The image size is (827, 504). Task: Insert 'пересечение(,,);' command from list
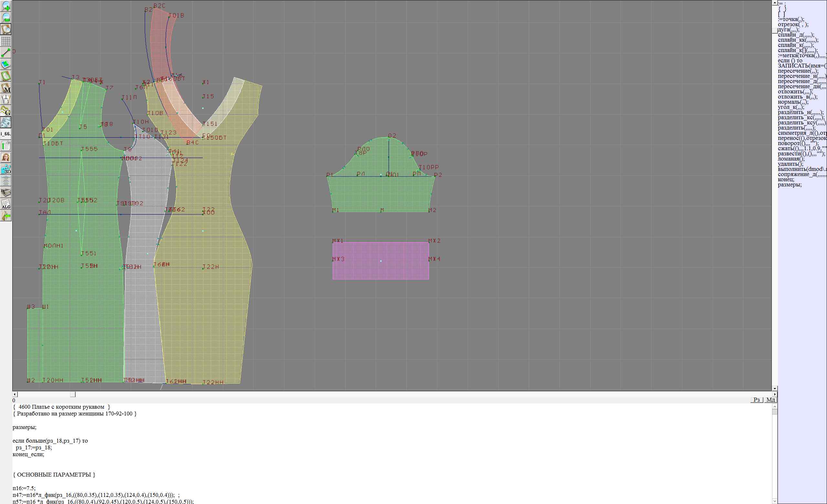798,71
